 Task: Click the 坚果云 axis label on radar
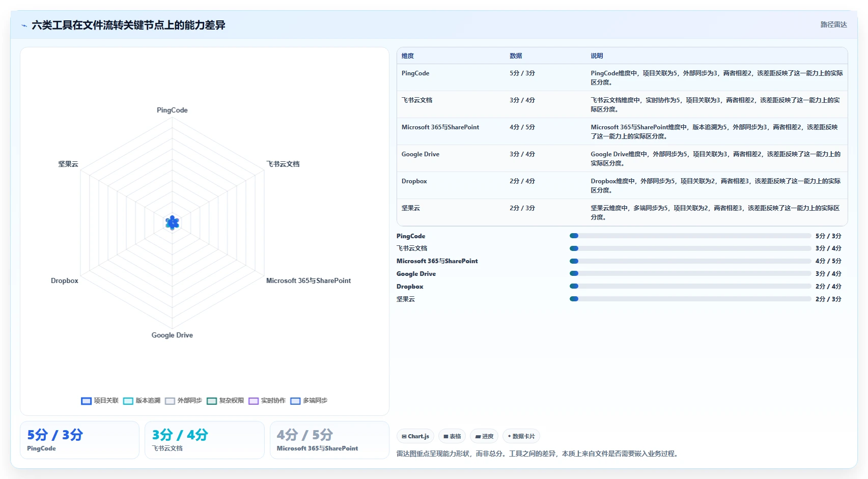coord(68,164)
